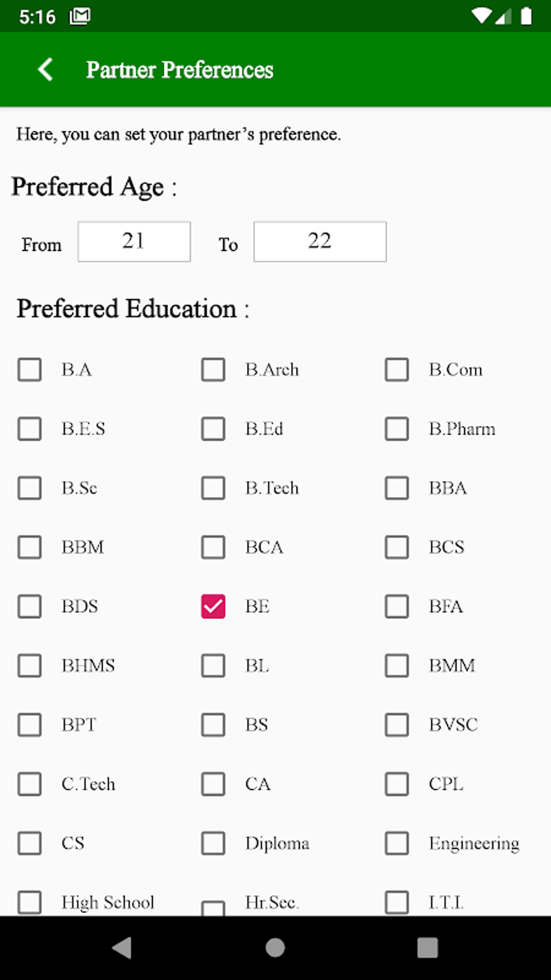Enable the B.Tech checkbox

click(x=213, y=488)
